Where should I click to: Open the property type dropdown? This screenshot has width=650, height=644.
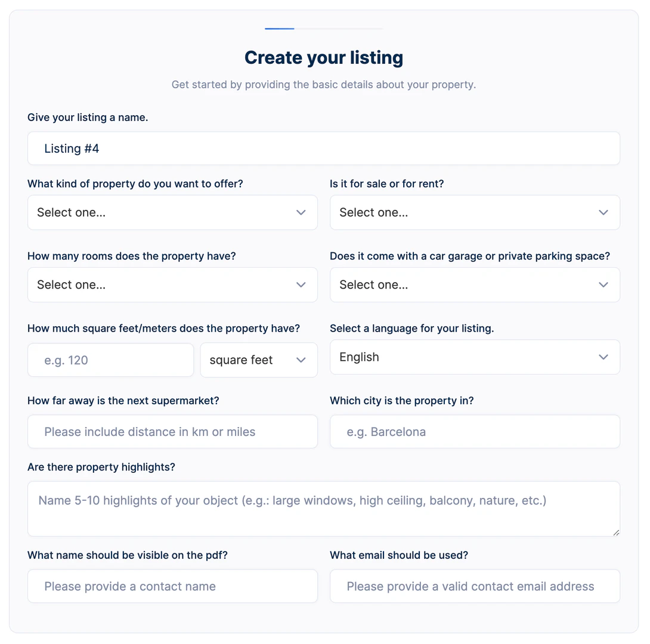pos(172,212)
